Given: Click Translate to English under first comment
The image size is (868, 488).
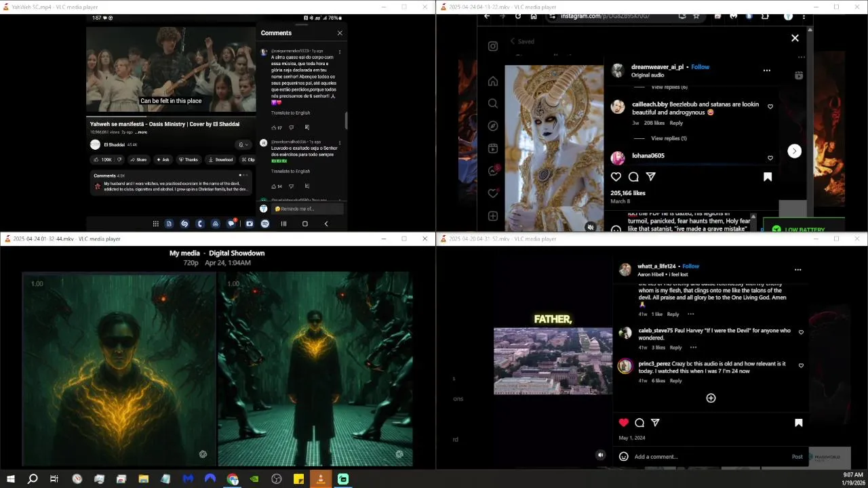Looking at the screenshot, I should [x=290, y=113].
